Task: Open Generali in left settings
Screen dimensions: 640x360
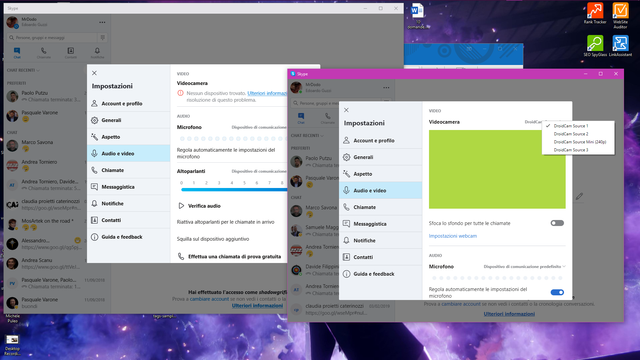Action: [129, 120]
